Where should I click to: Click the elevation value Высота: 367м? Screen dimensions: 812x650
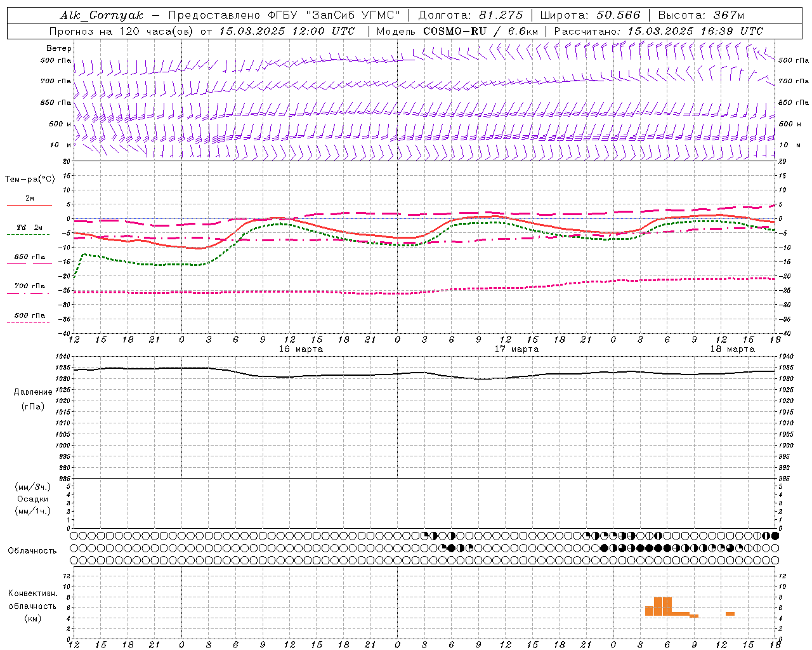pyautogui.click(x=701, y=15)
